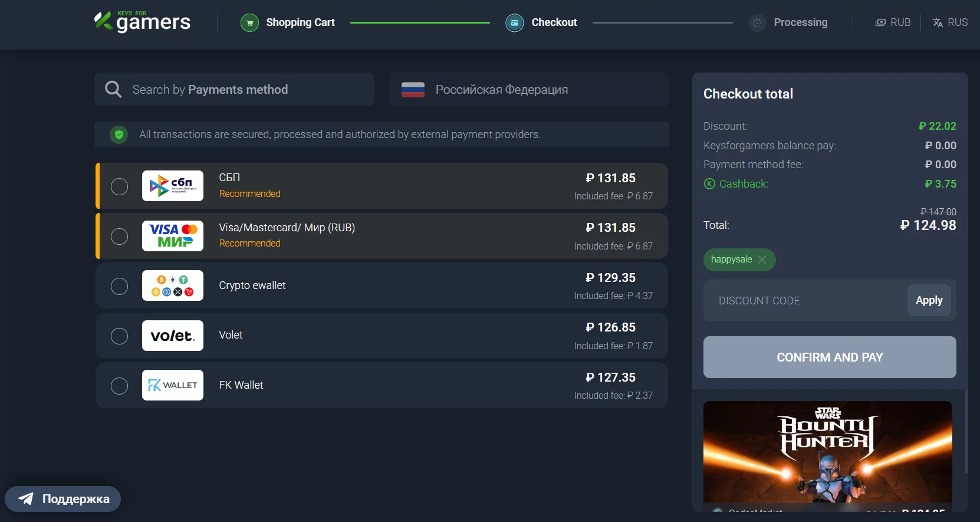The image size is (980, 522).
Task: Open the RUB currency selector
Action: (x=893, y=22)
